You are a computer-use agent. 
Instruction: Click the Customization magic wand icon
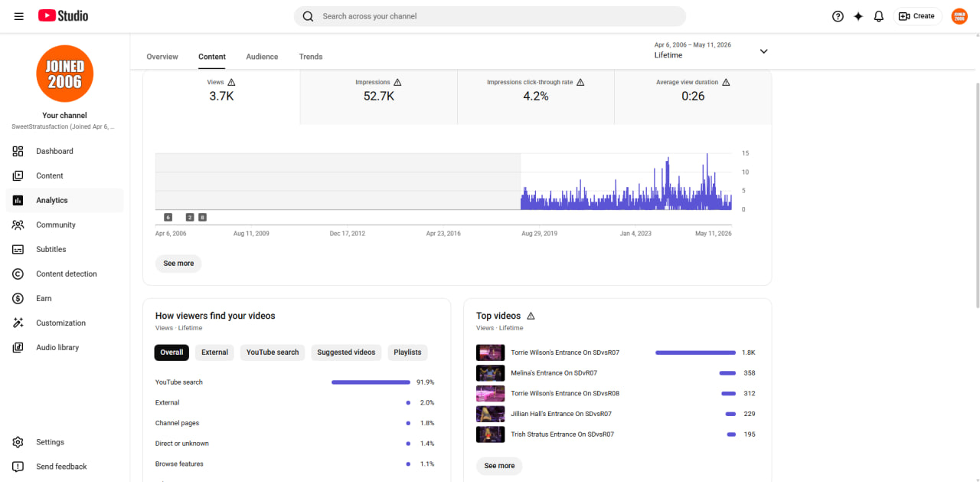coord(18,323)
